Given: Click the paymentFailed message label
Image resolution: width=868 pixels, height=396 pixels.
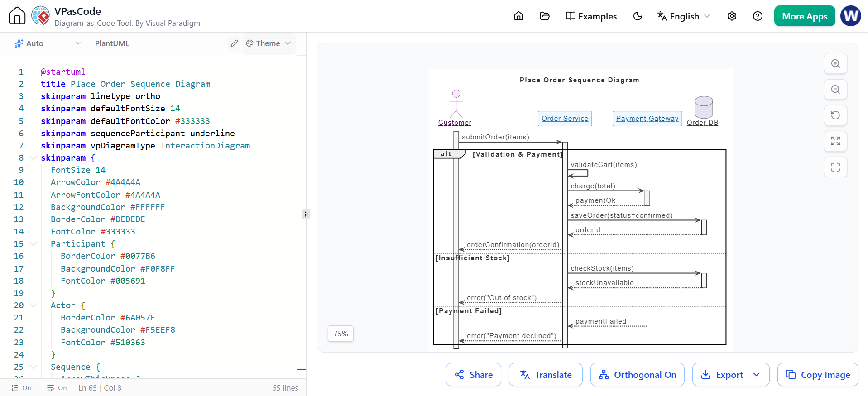Looking at the screenshot, I should 601,321.
